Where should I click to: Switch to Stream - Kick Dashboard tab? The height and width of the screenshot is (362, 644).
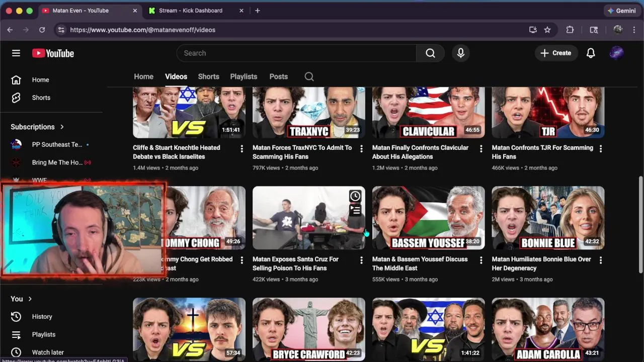(x=196, y=11)
